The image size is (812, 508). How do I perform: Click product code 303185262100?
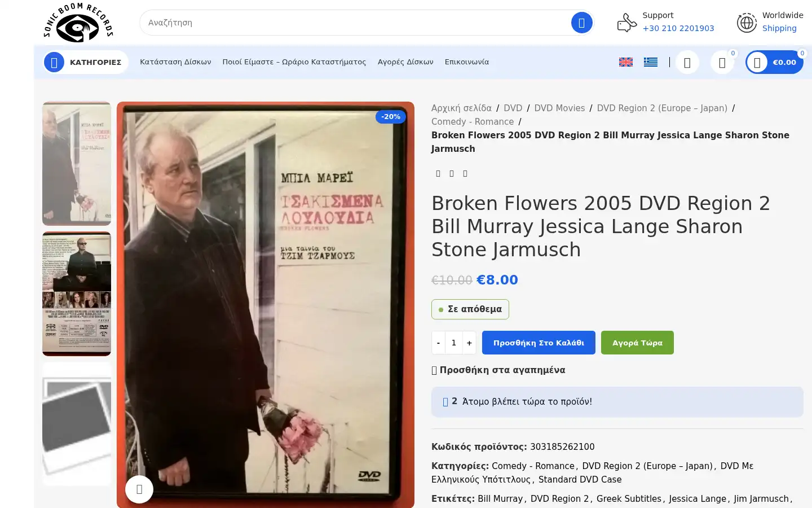(x=562, y=446)
